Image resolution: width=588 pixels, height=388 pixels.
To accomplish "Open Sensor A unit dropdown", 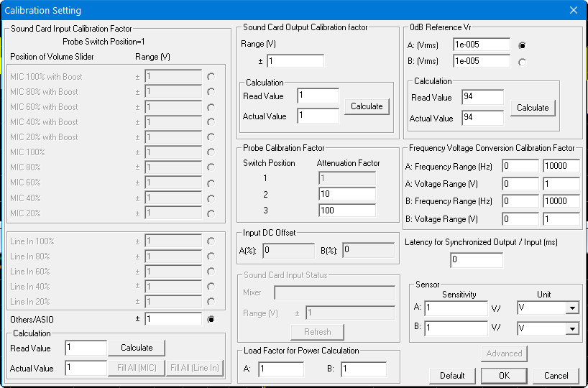I will tap(572, 308).
